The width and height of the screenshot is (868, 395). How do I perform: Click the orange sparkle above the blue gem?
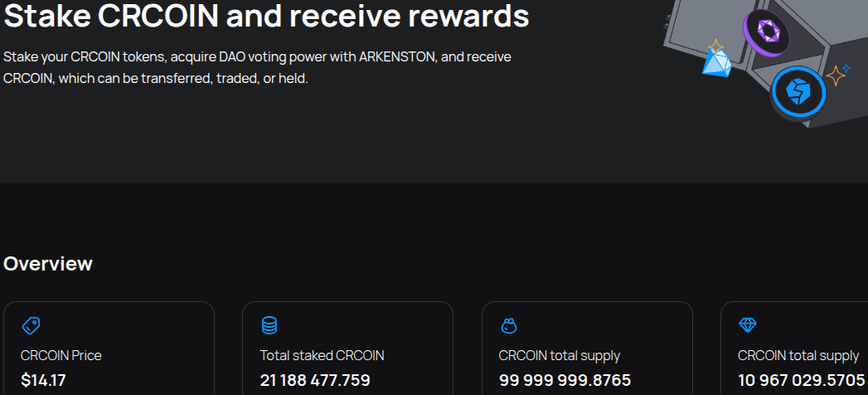click(715, 46)
